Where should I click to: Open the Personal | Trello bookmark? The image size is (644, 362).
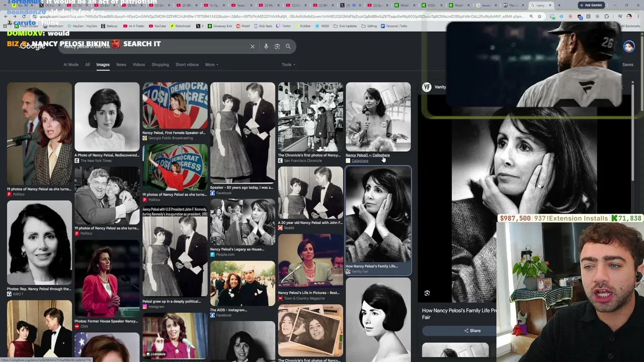pos(394,26)
